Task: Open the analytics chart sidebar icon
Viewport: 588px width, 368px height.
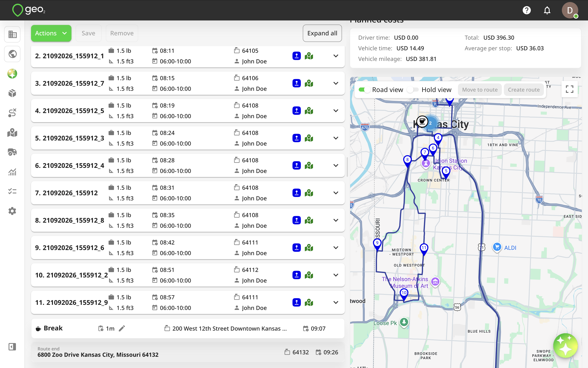Action: pyautogui.click(x=12, y=172)
